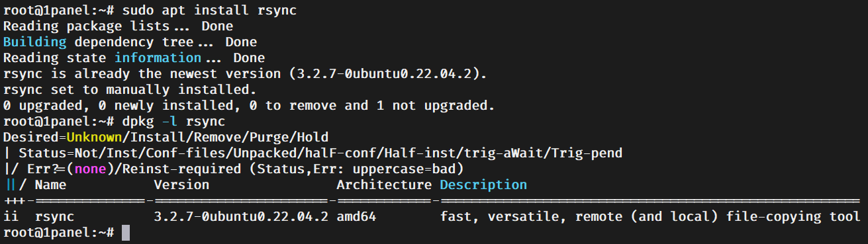
Task: Click the 'Trig-pend' status text
Action: (x=587, y=153)
